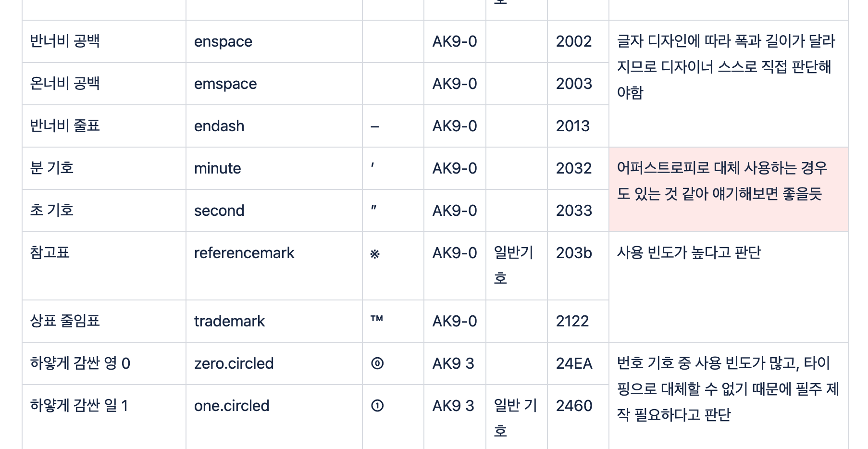Screen dimensions: 868x449
Task: Click the "referencemark" name cell
Action: [244, 253]
